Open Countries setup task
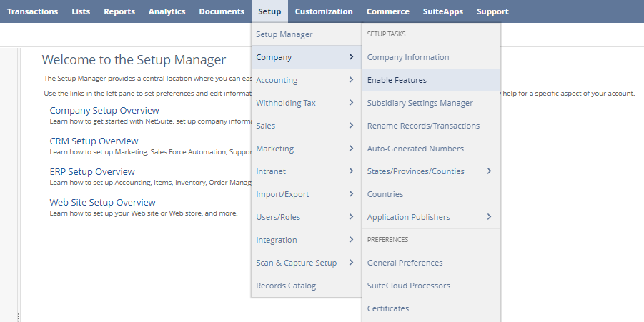 431,194
